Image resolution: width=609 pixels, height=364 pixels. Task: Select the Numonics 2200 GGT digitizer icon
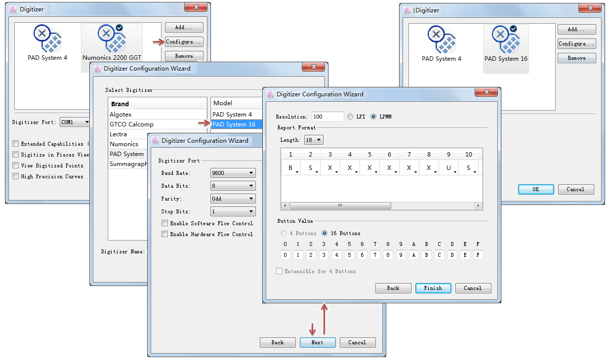point(112,42)
